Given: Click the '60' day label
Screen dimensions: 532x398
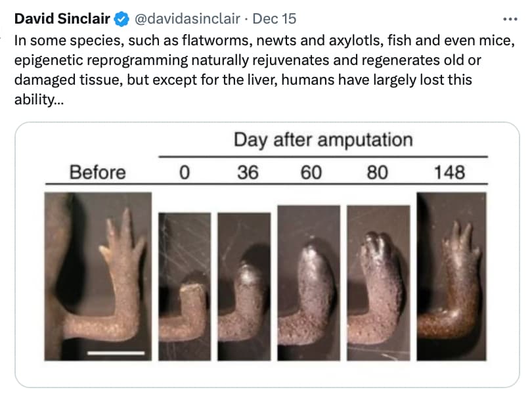Looking at the screenshot, I should [311, 172].
